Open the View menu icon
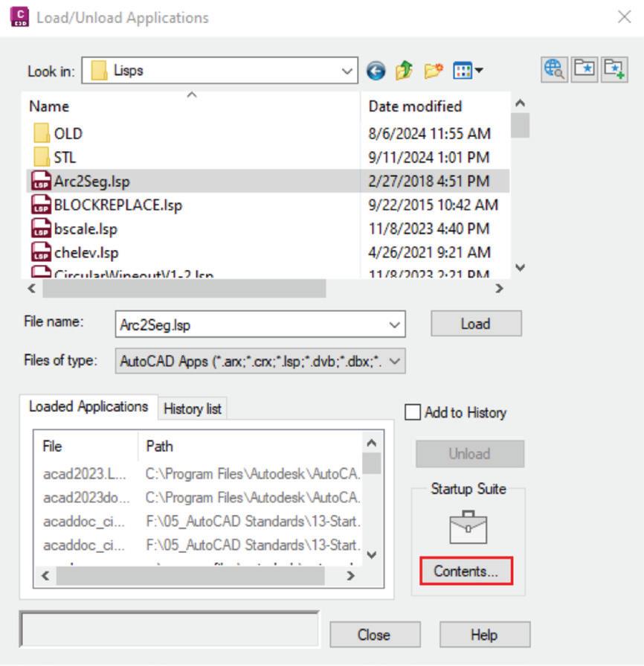Screen dimensions: 644x666 click(x=468, y=71)
